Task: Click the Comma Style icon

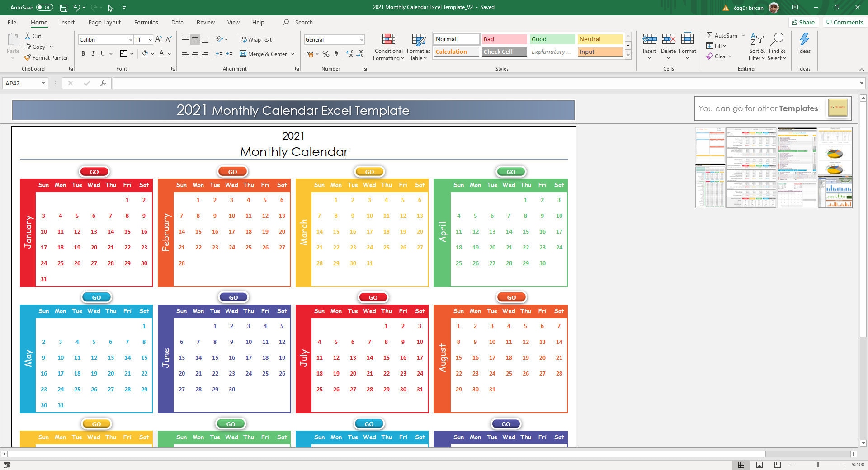Action: coord(336,54)
